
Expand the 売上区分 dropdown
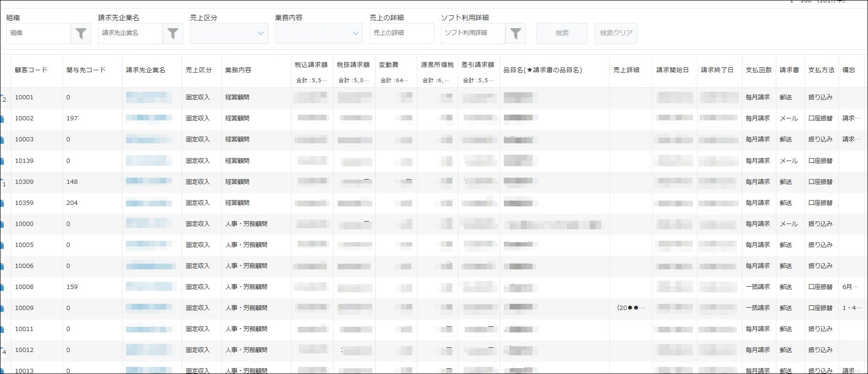tap(229, 33)
